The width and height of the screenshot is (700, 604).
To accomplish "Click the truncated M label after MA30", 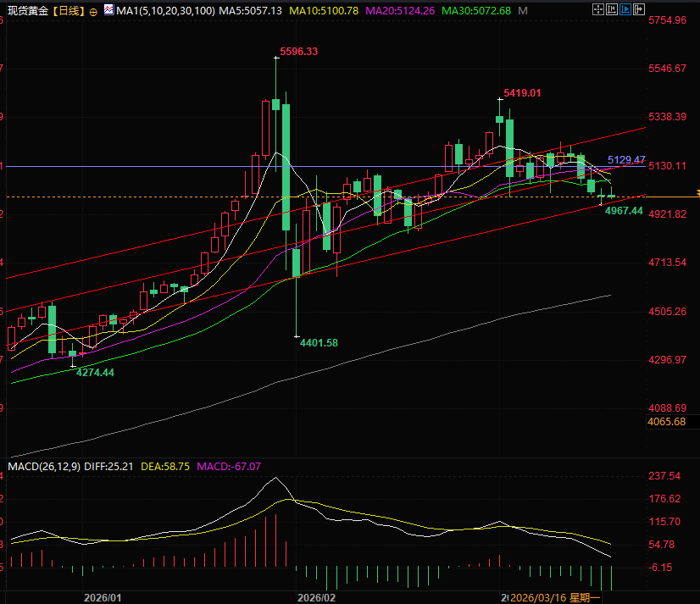I will coord(523,11).
